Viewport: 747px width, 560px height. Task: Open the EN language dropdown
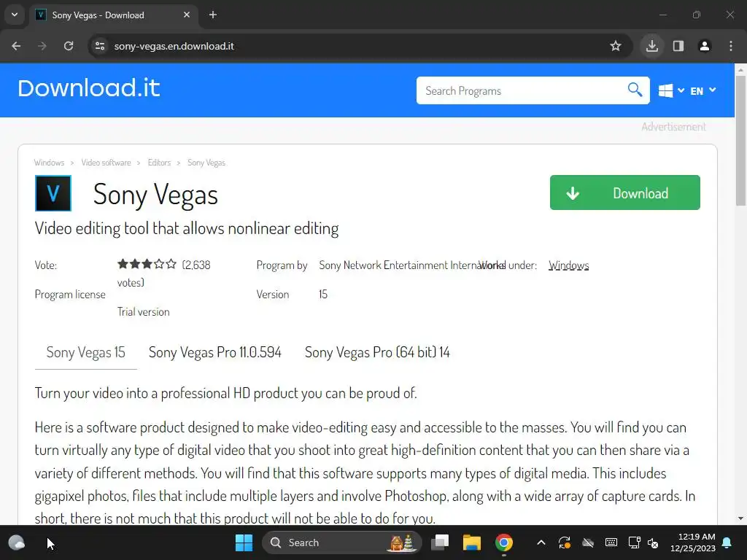click(703, 90)
